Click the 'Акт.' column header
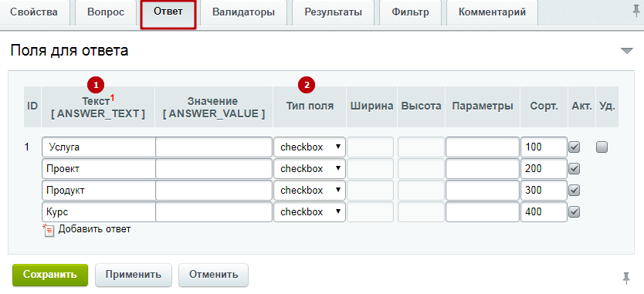This screenshot has height=294, width=644. click(581, 106)
